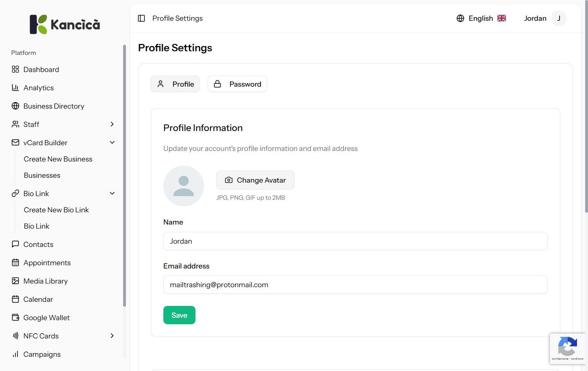This screenshot has width=588, height=371.
Task: Select the Profile tab
Action: [175, 84]
